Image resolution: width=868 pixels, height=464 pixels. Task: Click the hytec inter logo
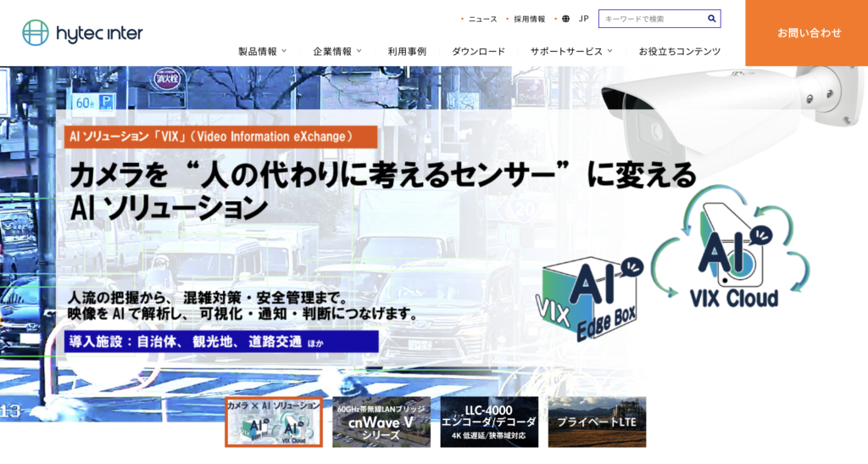tap(82, 33)
